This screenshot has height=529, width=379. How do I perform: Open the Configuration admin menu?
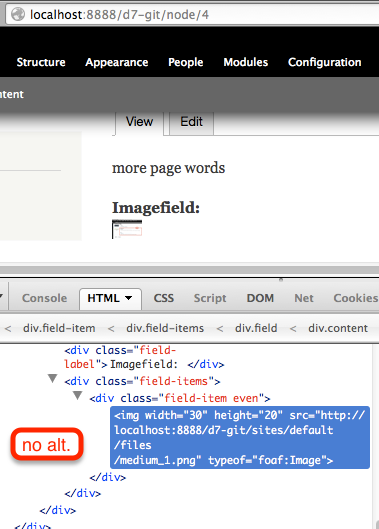click(x=325, y=62)
